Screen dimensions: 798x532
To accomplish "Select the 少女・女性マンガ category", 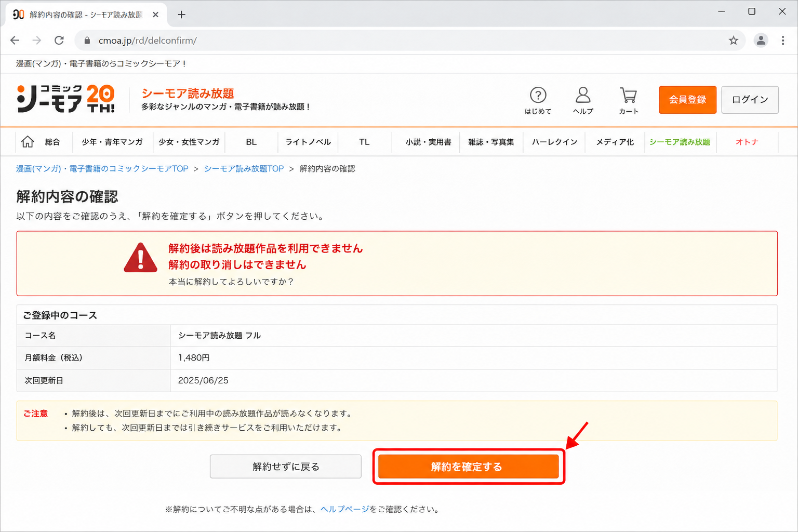I will (x=189, y=142).
